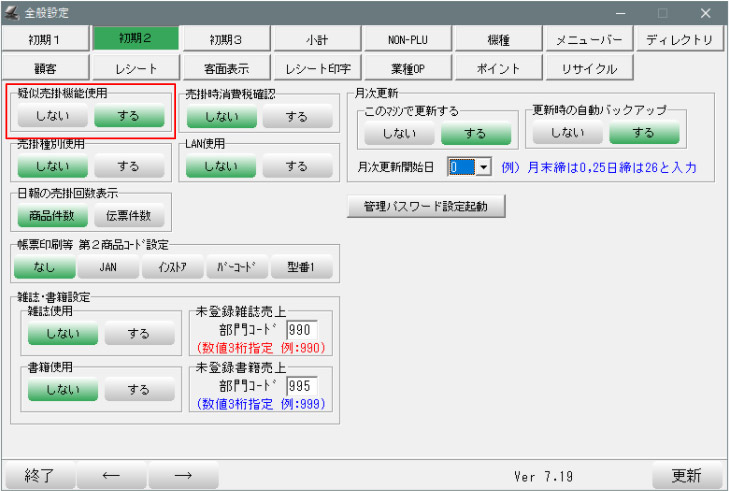This screenshot has height=491, width=729.
Task: Click the 未登録書籍売上 部門コード field
Action: pyautogui.click(x=301, y=385)
